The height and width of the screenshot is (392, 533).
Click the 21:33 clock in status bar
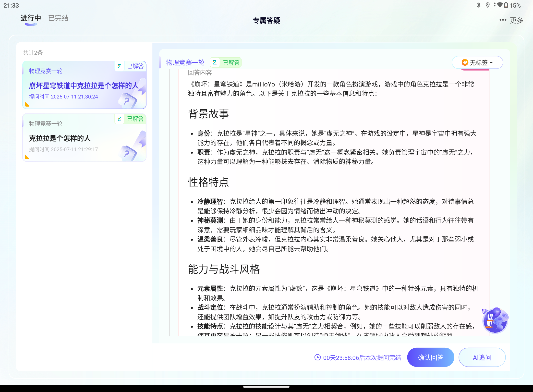click(x=11, y=5)
